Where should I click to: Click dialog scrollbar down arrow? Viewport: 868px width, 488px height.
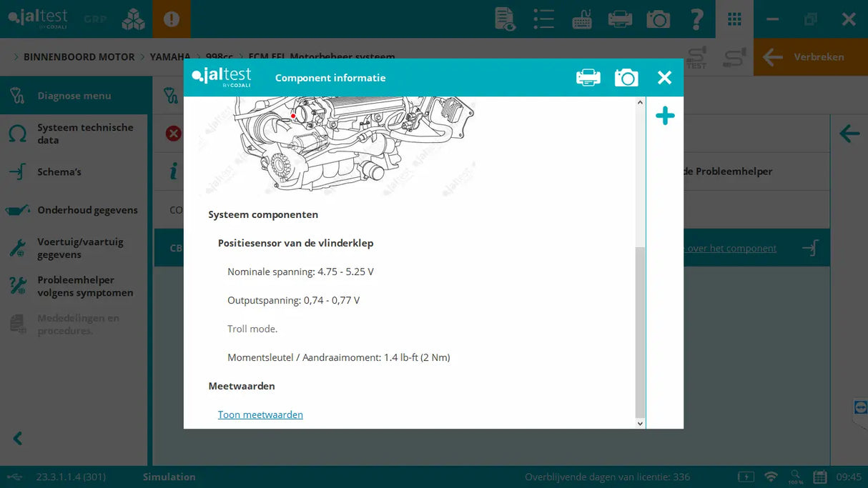(x=640, y=423)
